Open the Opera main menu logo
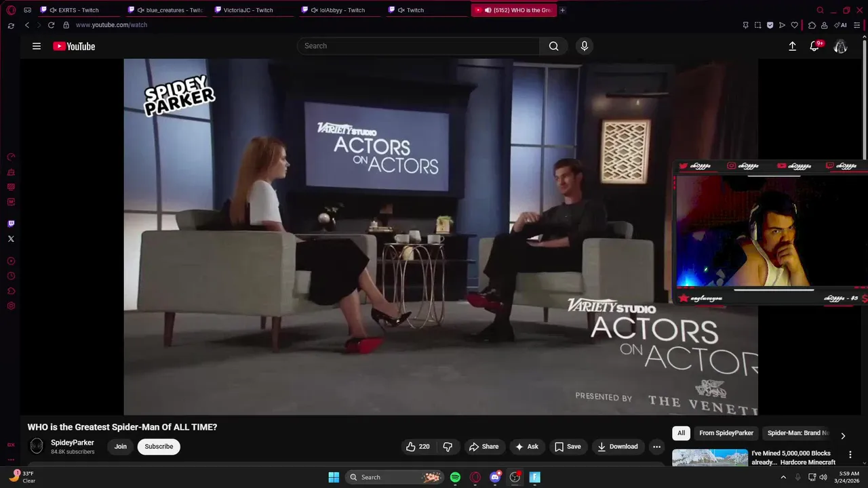This screenshot has height=488, width=868. click(x=11, y=10)
